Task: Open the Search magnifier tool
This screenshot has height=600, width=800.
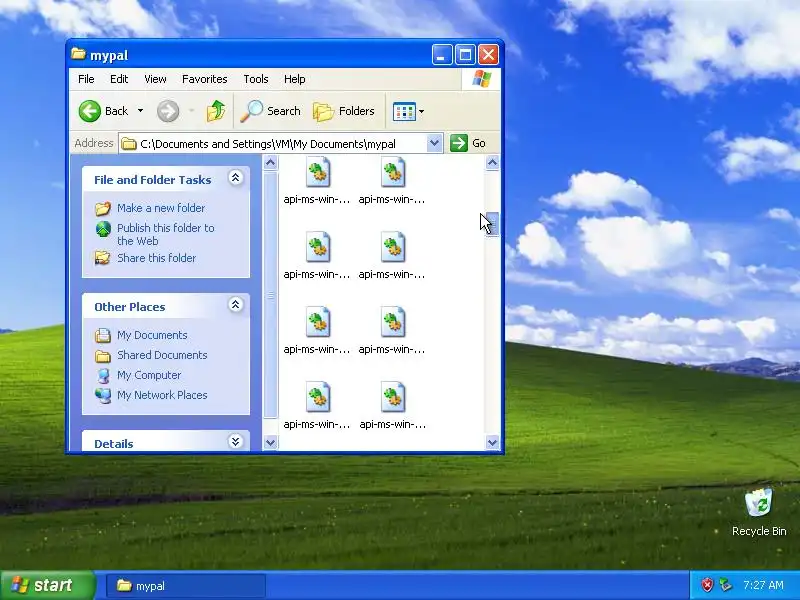Action: (270, 111)
